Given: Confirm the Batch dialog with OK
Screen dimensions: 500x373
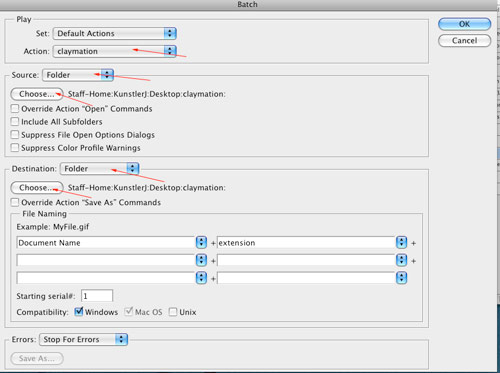Looking at the screenshot, I should pos(464,24).
